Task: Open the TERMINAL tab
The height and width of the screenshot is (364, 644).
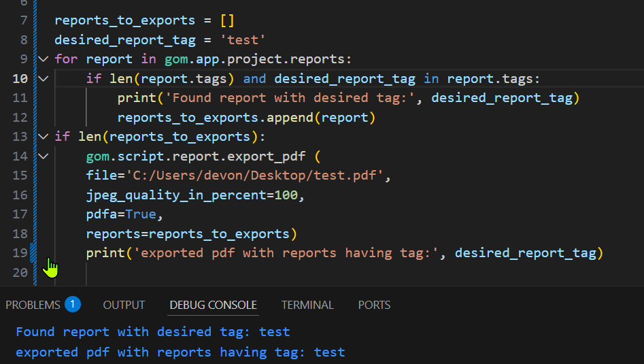Action: click(x=307, y=305)
